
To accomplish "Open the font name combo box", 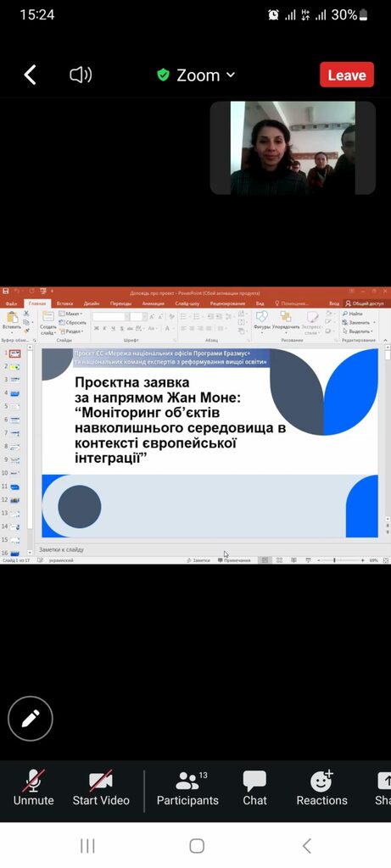I will (x=110, y=317).
